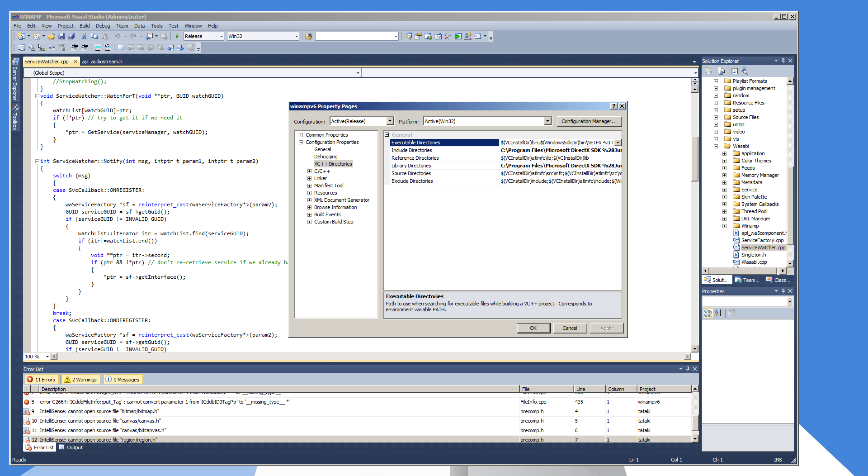
Task: Toggle the 11 Errors filter
Action: [41, 380]
